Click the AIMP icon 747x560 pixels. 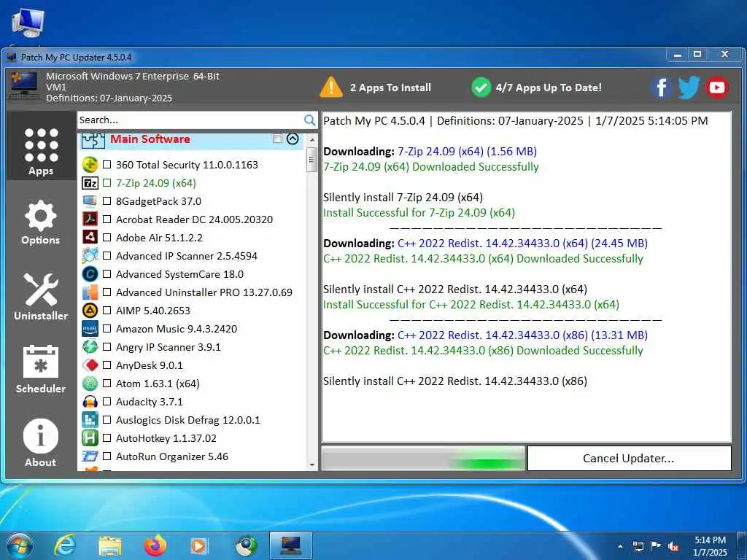(x=90, y=311)
